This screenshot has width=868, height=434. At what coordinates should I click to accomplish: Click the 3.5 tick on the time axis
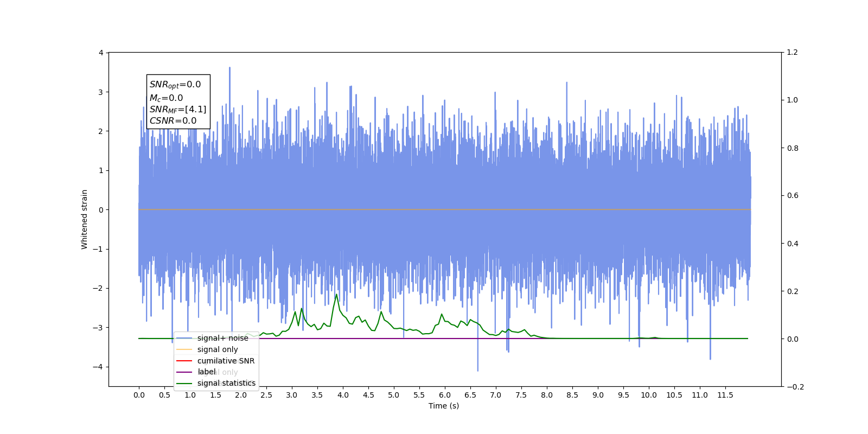(x=317, y=395)
